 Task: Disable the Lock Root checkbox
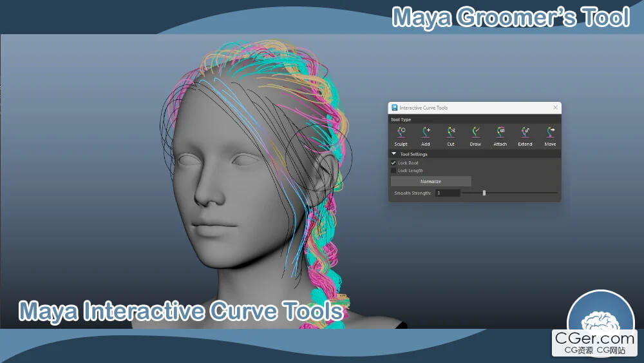coord(393,162)
